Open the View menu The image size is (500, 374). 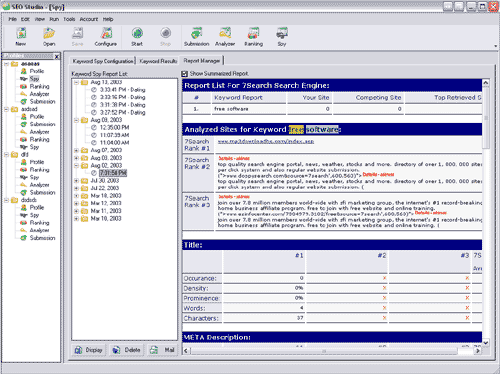coord(40,19)
